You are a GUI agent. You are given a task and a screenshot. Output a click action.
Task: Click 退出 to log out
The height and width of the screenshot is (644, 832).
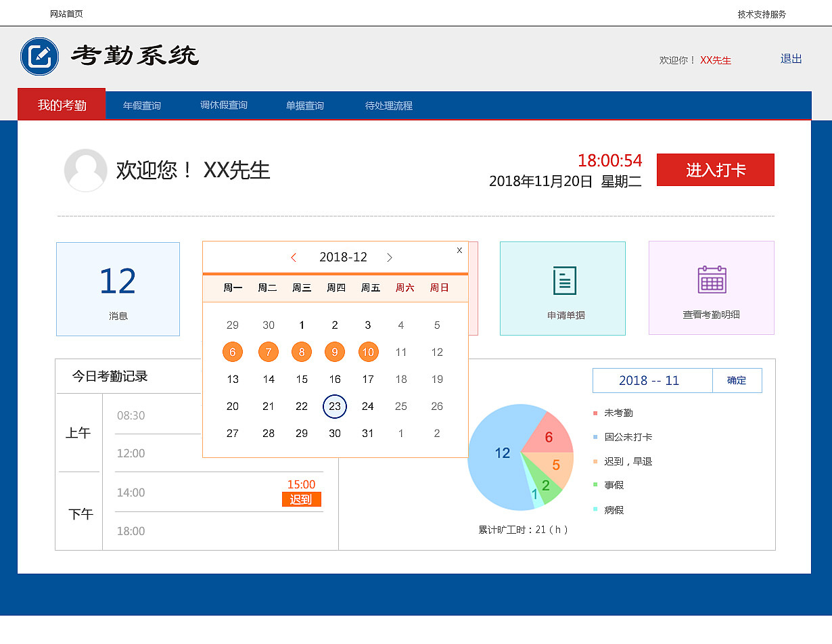click(x=790, y=59)
